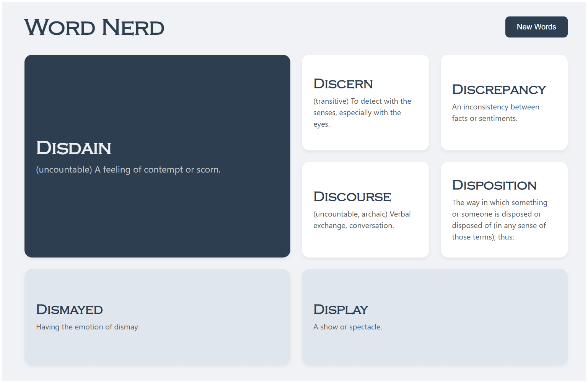Click the 'A show or spectacle' definition
Screen dimensions: 588x383
[347, 327]
